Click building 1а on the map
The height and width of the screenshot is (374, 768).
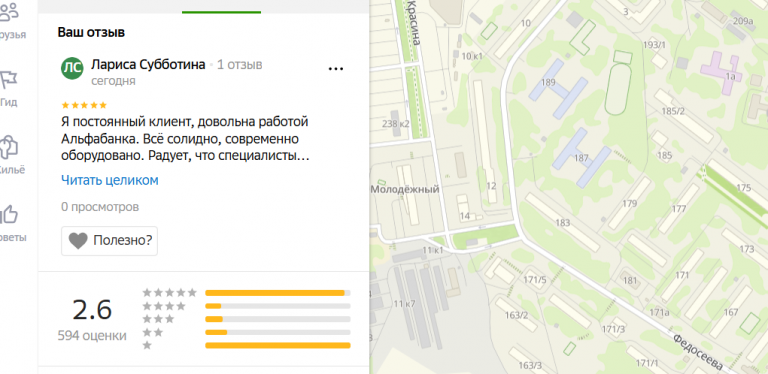click(731, 76)
